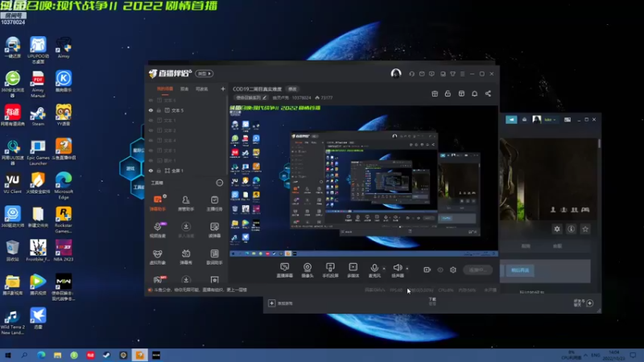
Task: Click the record video icon beside settings gear
Action: (427, 269)
